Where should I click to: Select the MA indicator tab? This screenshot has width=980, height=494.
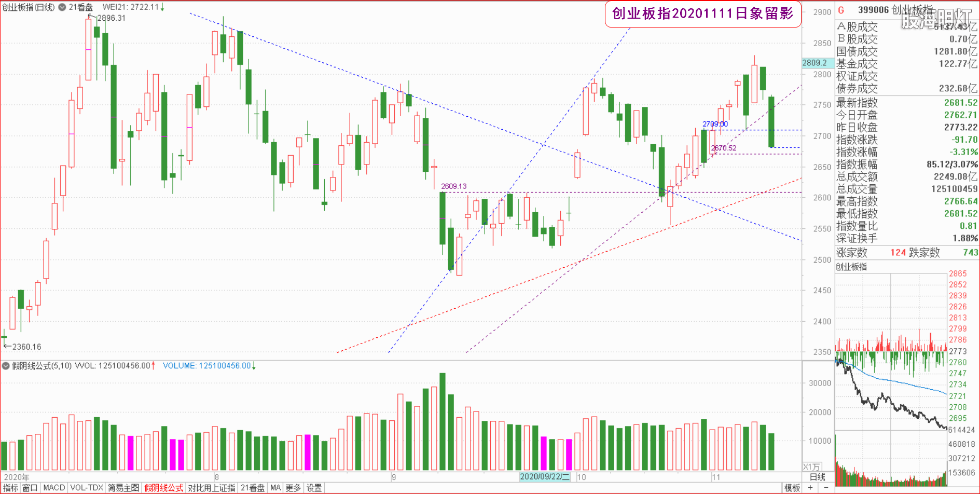tap(275, 488)
